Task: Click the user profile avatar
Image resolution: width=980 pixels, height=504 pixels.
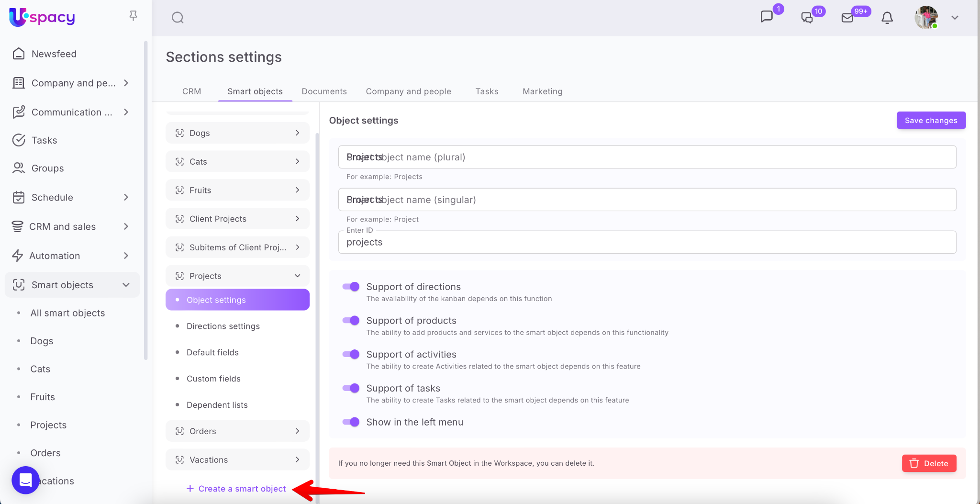Action: tap(926, 18)
